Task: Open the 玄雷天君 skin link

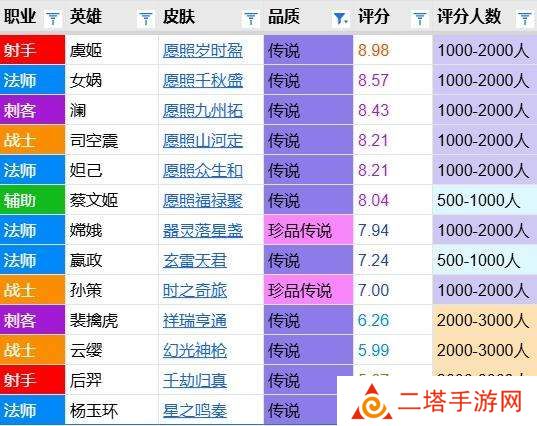Action: (x=195, y=261)
